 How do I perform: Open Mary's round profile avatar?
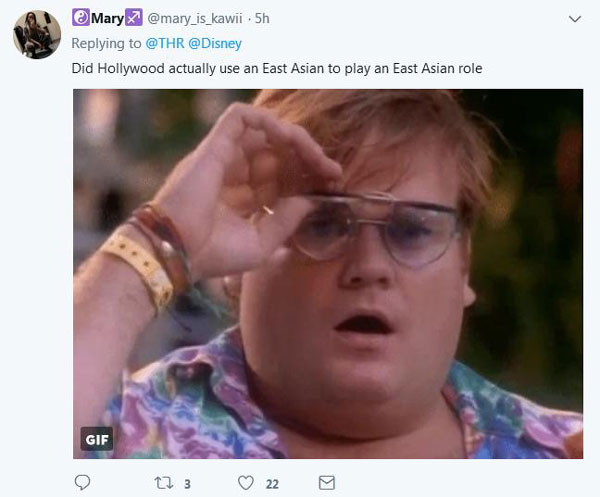tap(37, 34)
